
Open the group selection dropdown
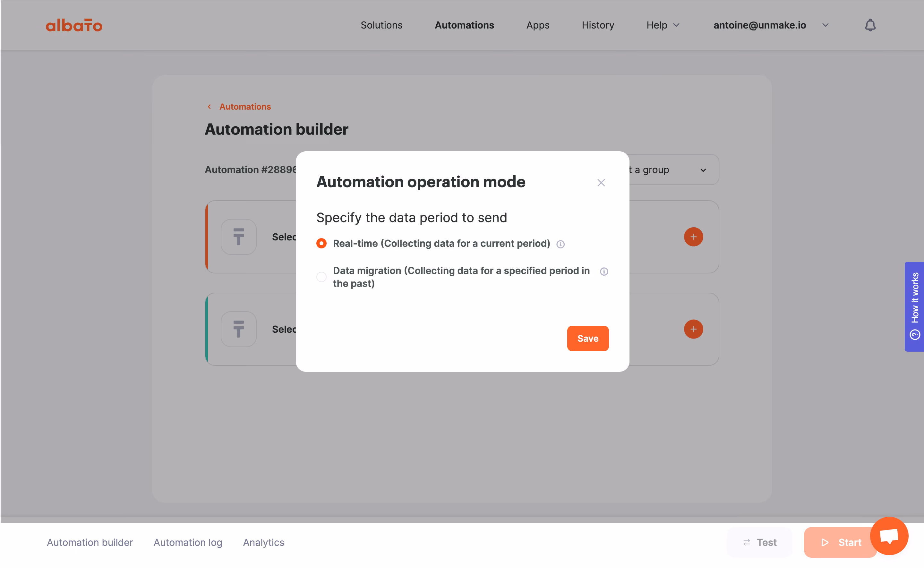(673, 170)
